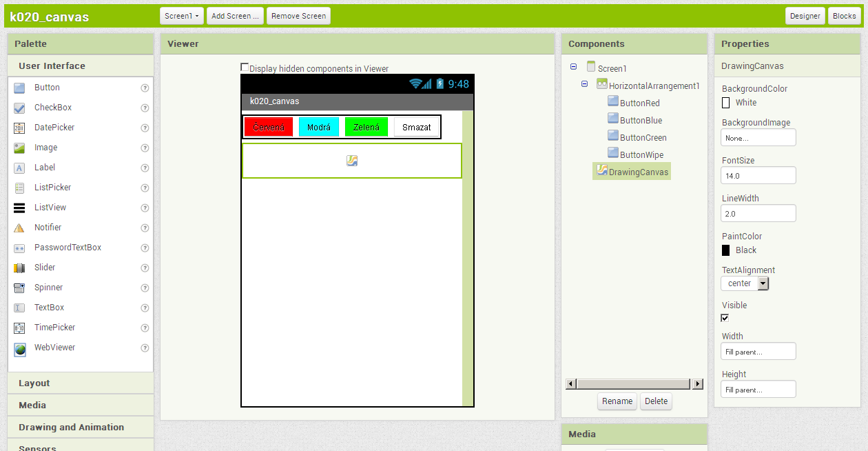Image resolution: width=868 pixels, height=451 pixels.
Task: Click the TextBox palette icon
Action: click(x=19, y=308)
